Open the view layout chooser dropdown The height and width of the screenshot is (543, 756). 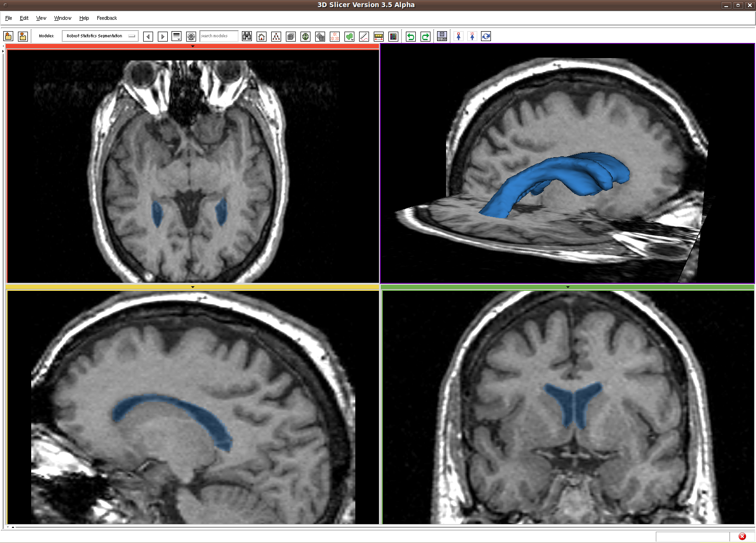click(x=442, y=36)
